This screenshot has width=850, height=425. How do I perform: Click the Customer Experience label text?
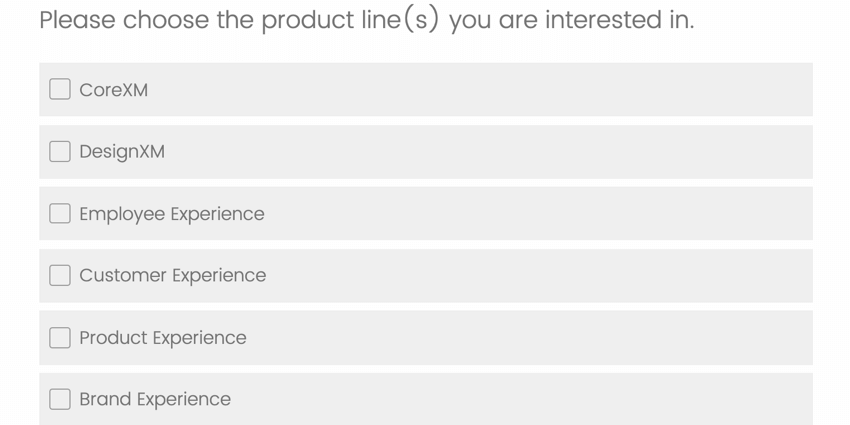point(173,275)
